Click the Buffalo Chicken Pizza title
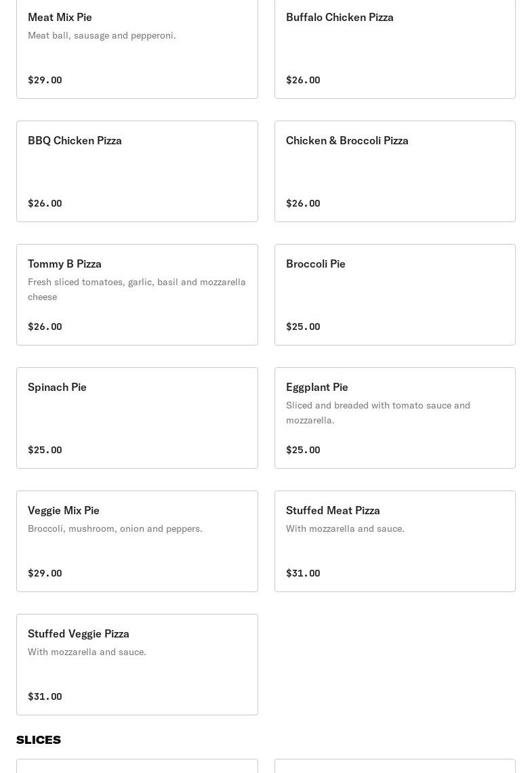The height and width of the screenshot is (773, 532). (340, 17)
